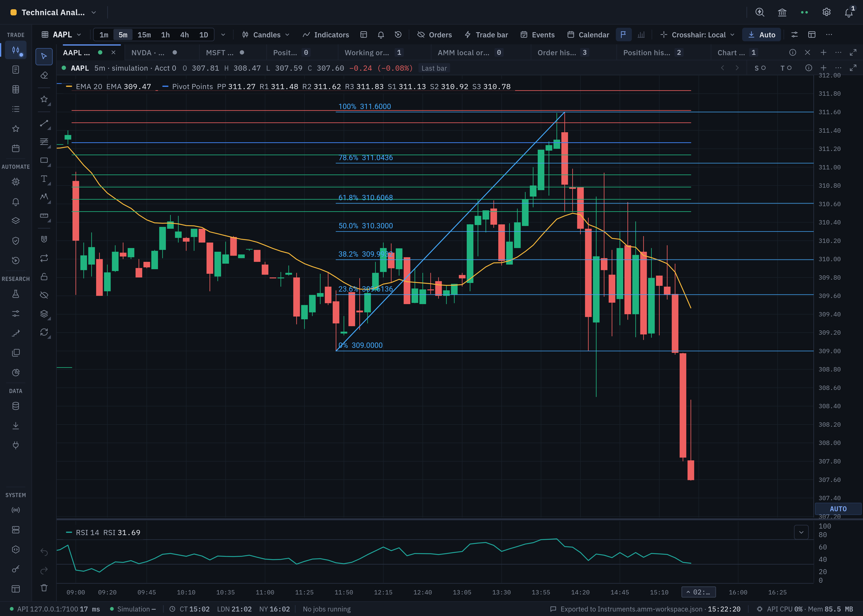Viewport: 863px width, 616px height.
Task: Toggle the S option in chart header
Action: [760, 68]
